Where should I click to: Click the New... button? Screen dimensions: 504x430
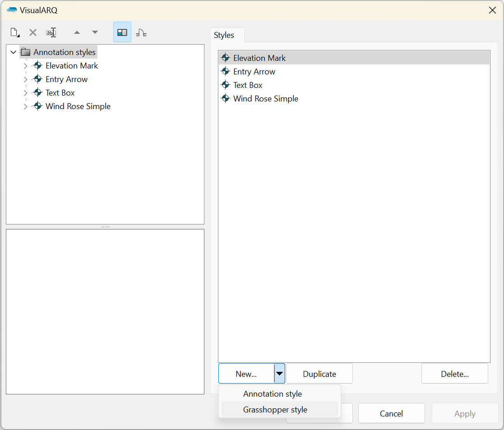[x=246, y=374]
